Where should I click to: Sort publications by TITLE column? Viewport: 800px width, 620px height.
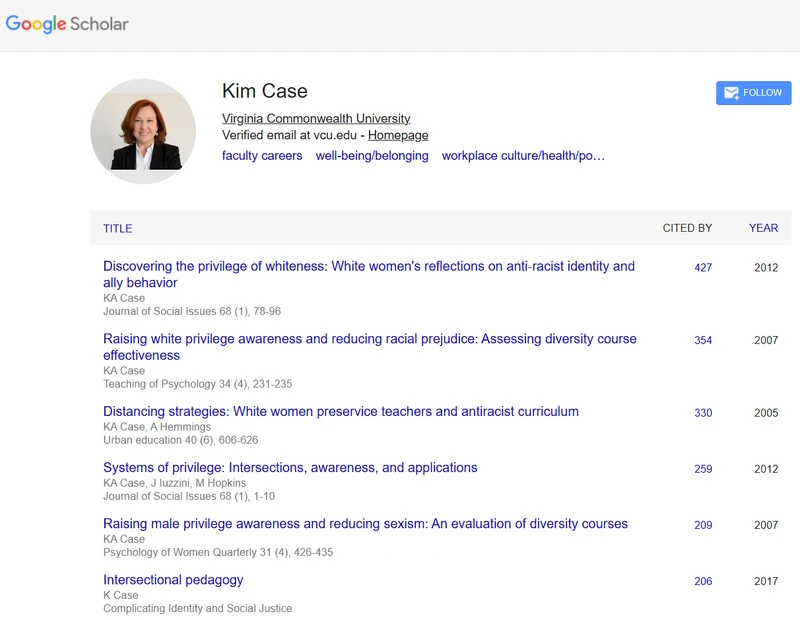[x=117, y=228]
